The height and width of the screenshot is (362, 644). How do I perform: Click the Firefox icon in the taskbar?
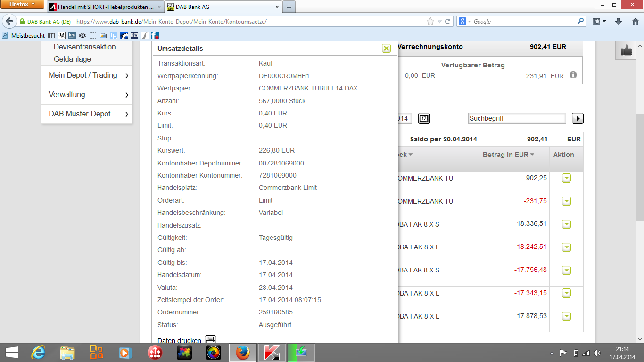243,353
